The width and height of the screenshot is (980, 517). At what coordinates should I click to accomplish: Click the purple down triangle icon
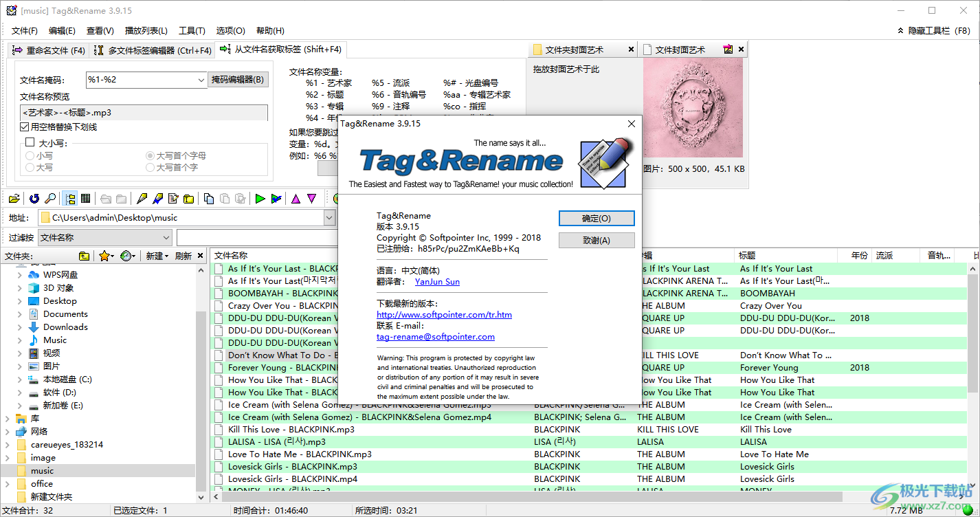tap(311, 199)
